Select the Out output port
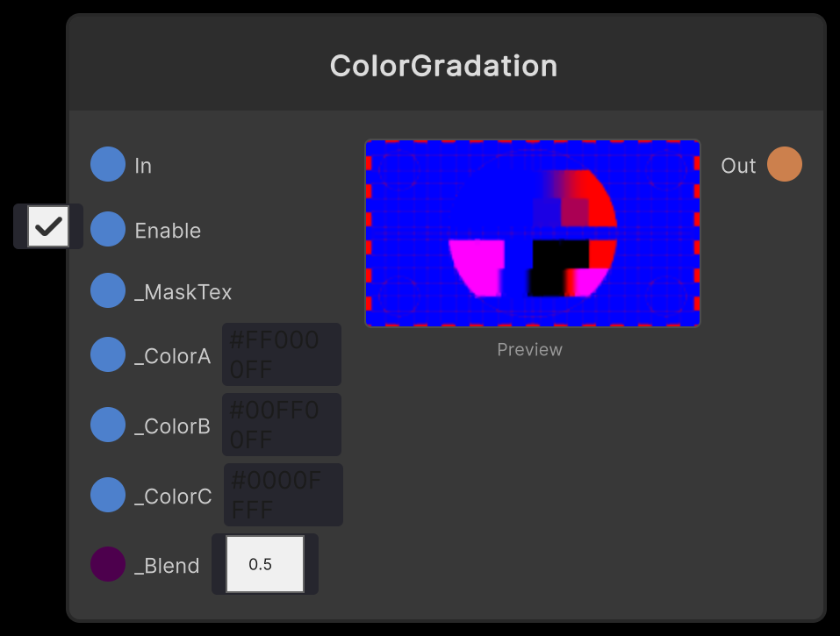Image resolution: width=840 pixels, height=636 pixels. (x=785, y=164)
